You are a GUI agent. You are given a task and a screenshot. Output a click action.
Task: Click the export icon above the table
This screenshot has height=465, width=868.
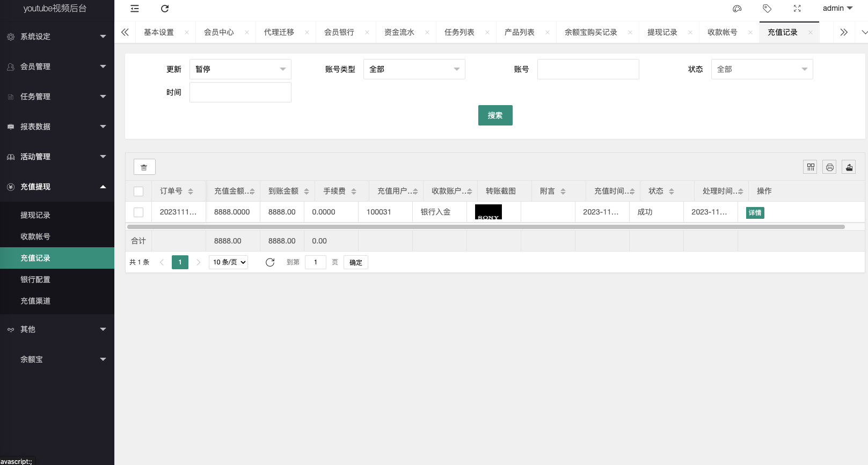tap(849, 167)
